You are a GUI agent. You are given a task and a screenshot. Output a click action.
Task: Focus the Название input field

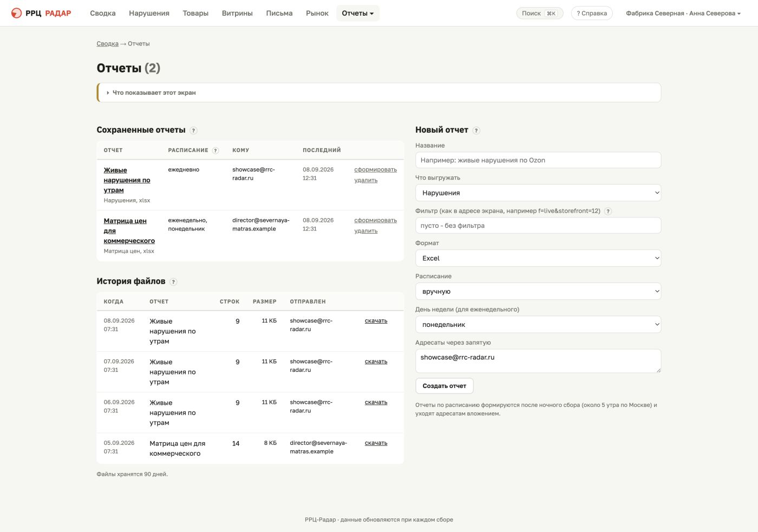click(x=538, y=160)
